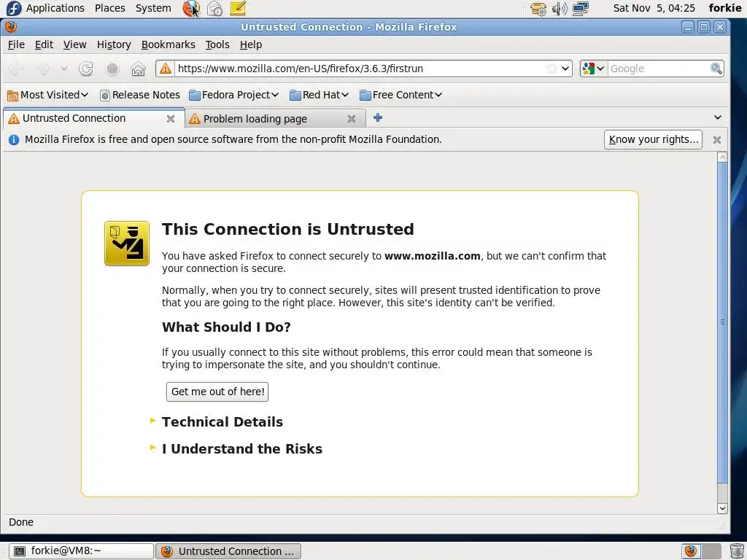
Task: Click Untrusted Connection taskbar window button
Action: coord(228,551)
